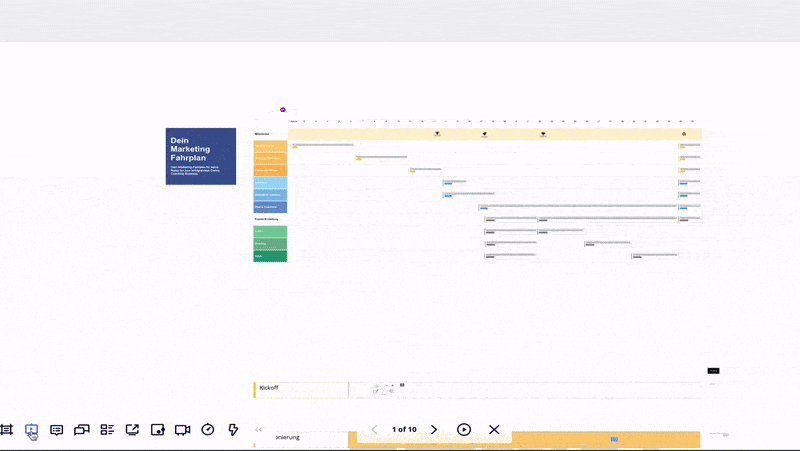Select the yellow milestones row bar
800x451 pixels.
[x=494, y=134]
